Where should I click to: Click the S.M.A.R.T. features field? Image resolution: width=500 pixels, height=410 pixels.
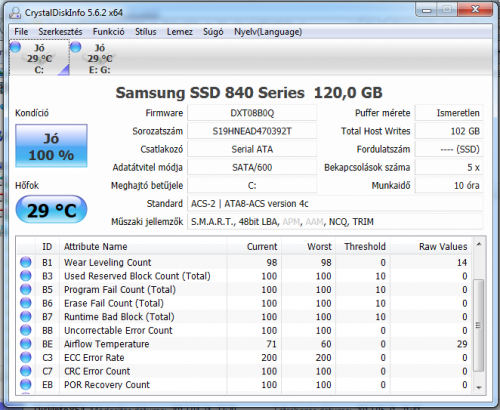tap(335, 222)
